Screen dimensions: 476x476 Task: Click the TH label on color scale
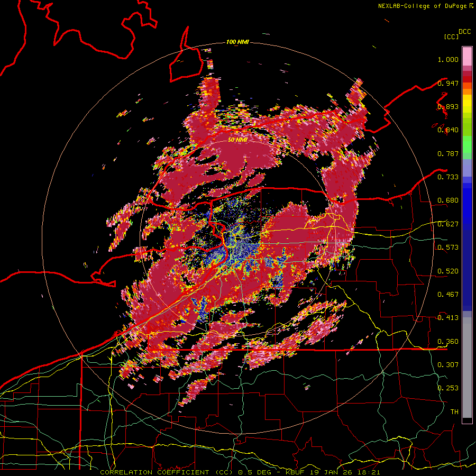454,412
